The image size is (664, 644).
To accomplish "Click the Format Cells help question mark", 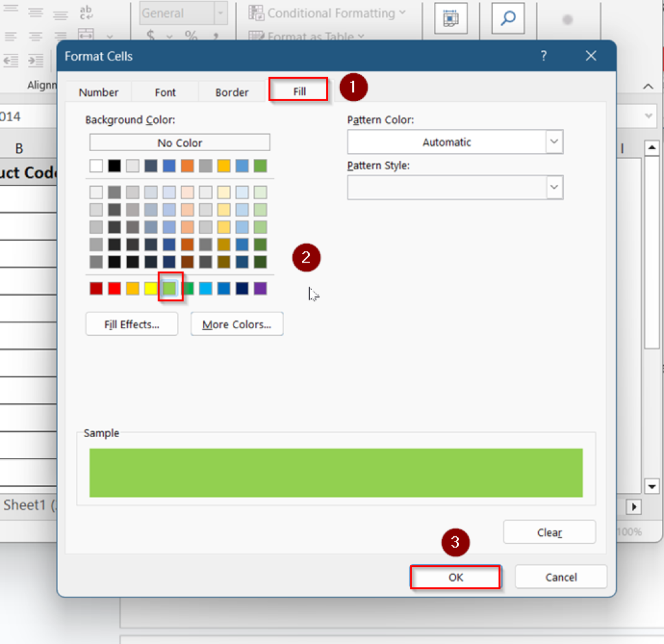I will tap(544, 56).
